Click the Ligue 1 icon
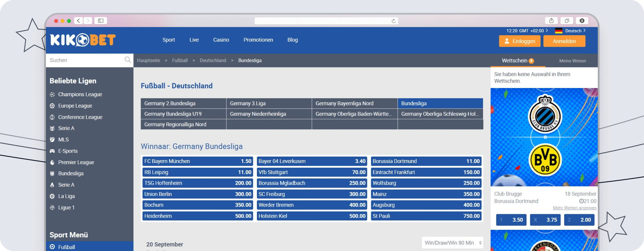Viewport: 644px width, 251px height. click(52, 207)
